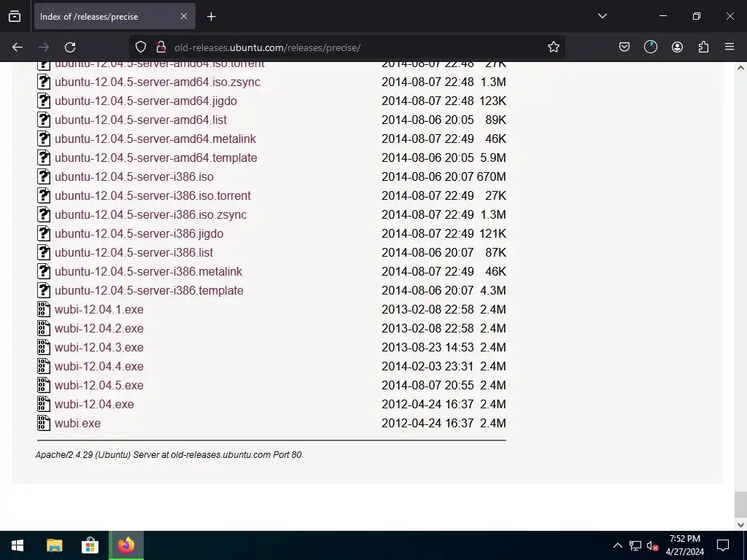This screenshot has height=560, width=747.
Task: Open the notification center icon
Action: (x=723, y=545)
